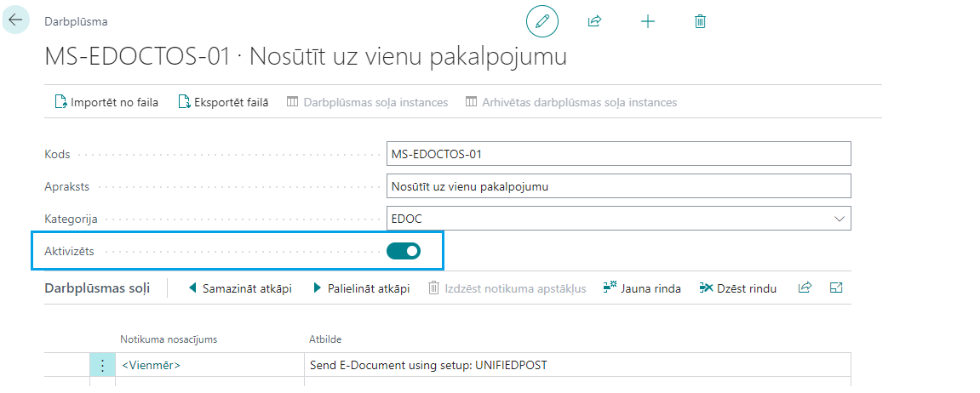Expand Darbplūsmas soļi section to full view

(836, 288)
